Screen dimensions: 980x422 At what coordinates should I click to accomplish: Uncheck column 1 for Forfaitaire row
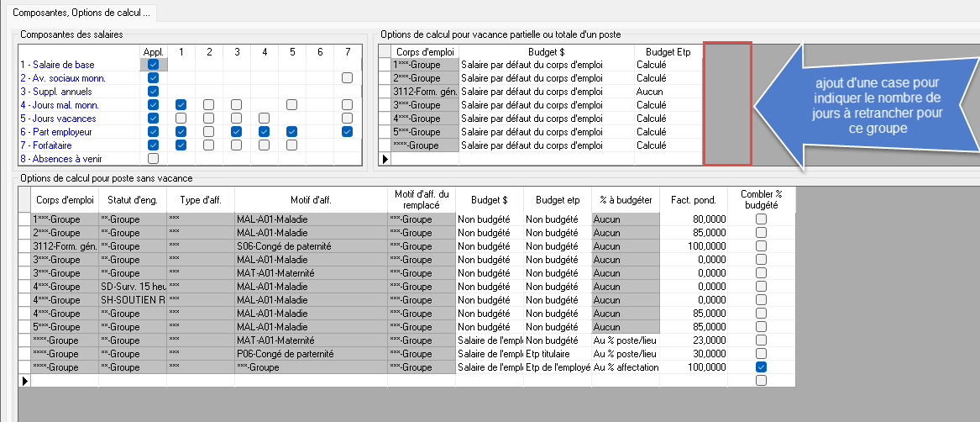pos(181,145)
